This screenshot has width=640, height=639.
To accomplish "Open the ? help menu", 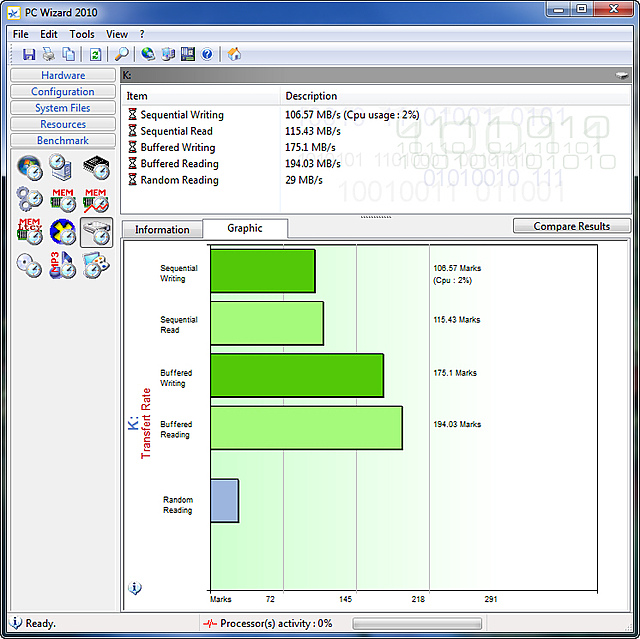I will pyautogui.click(x=142, y=34).
